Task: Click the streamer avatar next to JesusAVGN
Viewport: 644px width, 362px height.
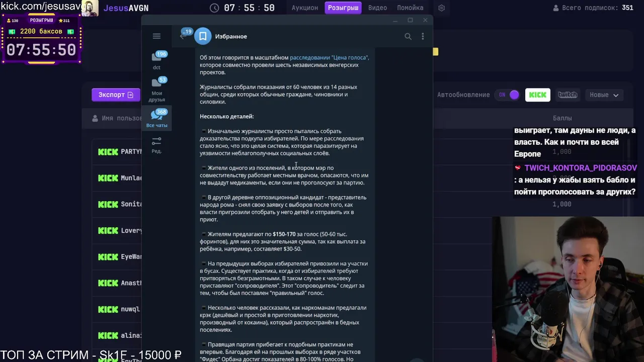Action: click(89, 8)
